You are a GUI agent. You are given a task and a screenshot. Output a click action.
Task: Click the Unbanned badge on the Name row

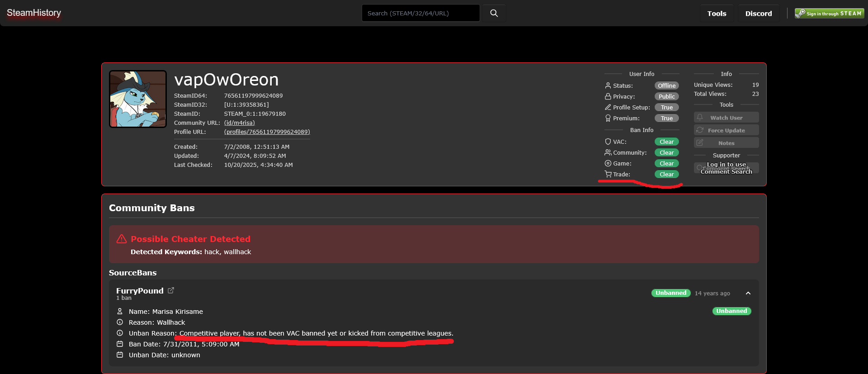pyautogui.click(x=731, y=311)
